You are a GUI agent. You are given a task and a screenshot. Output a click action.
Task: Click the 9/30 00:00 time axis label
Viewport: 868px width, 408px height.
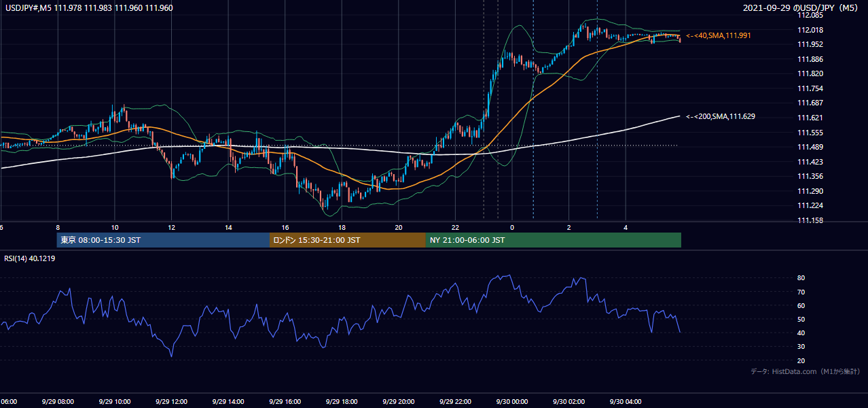pyautogui.click(x=511, y=402)
